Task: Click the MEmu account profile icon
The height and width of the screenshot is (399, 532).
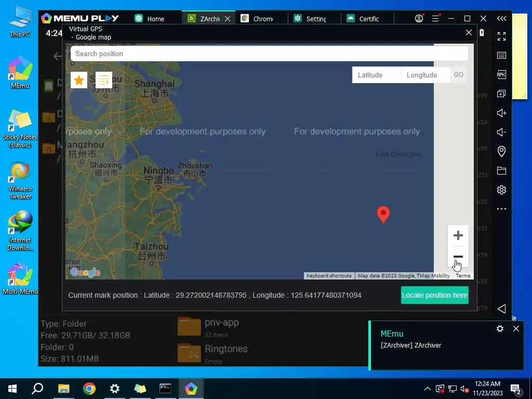Action: [x=419, y=18]
